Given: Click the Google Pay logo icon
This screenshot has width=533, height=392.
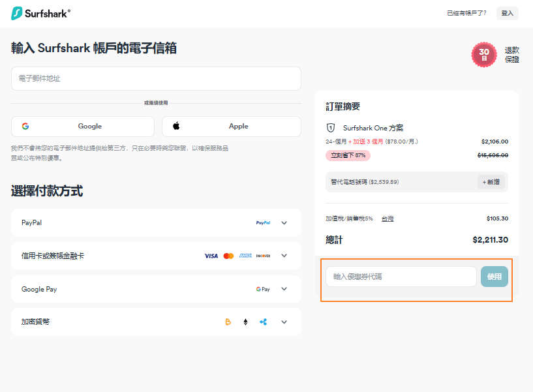Looking at the screenshot, I should point(263,289).
